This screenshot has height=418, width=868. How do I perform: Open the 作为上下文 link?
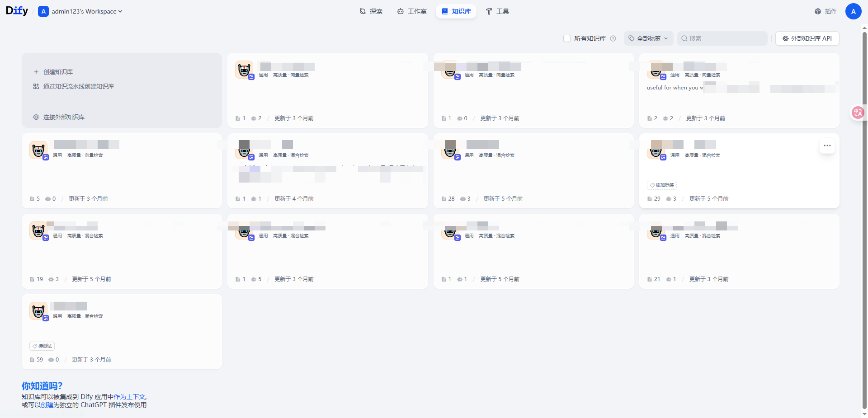click(x=130, y=397)
